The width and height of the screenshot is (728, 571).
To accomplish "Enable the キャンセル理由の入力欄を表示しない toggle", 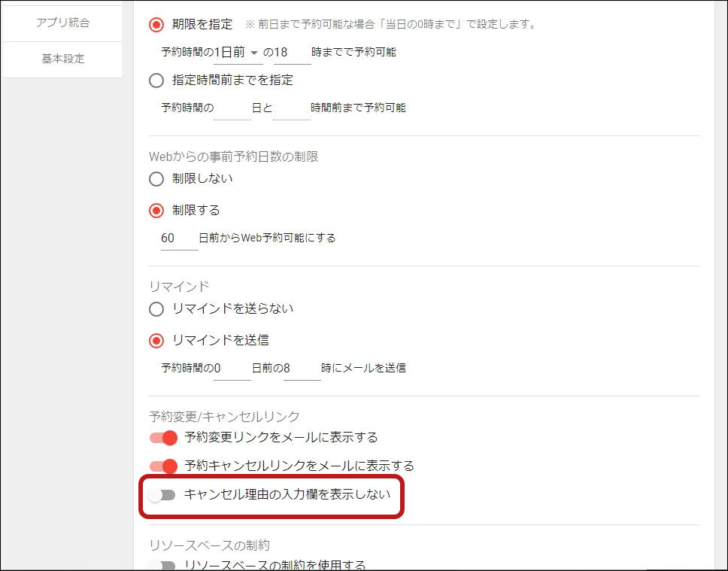I will point(162,495).
